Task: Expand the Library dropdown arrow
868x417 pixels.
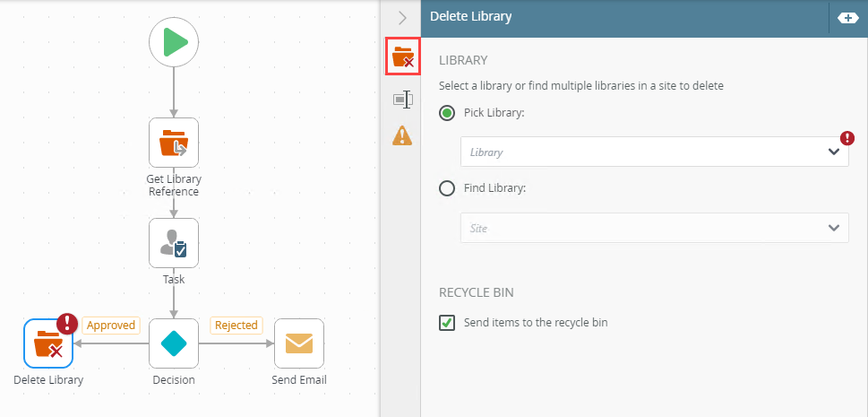Action: tap(834, 152)
